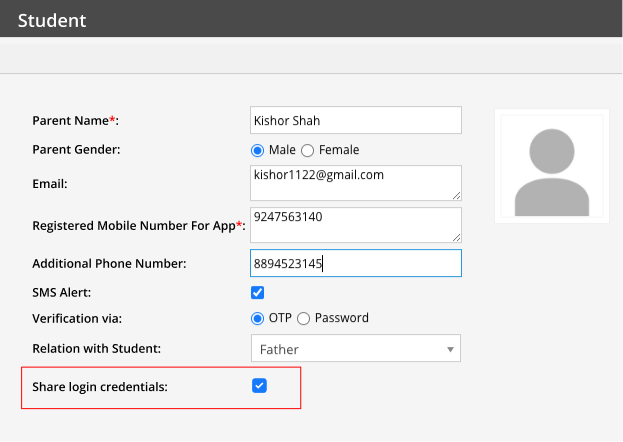The width and height of the screenshot is (623, 442).
Task: Uncheck the Share login credentials checkbox
Action: click(x=259, y=386)
